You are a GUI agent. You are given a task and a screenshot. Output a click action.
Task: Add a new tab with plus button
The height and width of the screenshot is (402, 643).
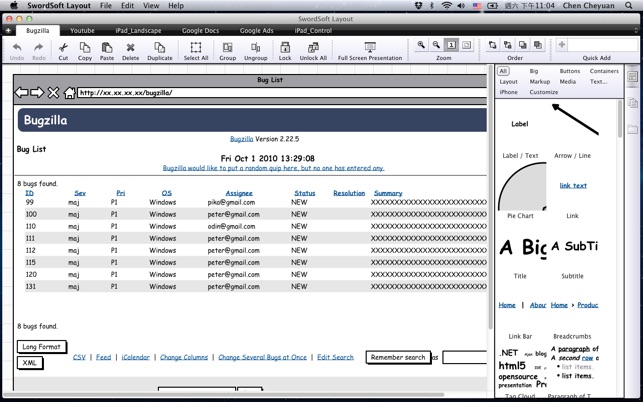8,31
